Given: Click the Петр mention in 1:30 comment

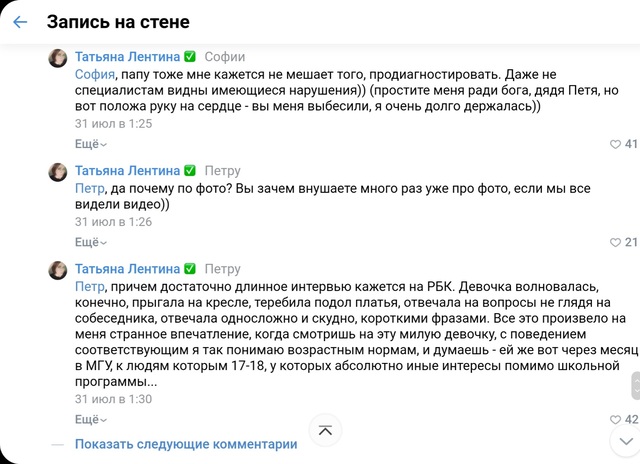Looking at the screenshot, I should tap(90, 287).
